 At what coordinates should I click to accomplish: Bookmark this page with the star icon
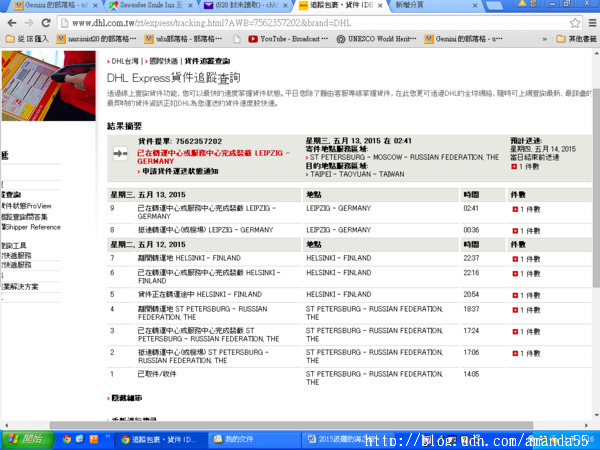[x=575, y=23]
